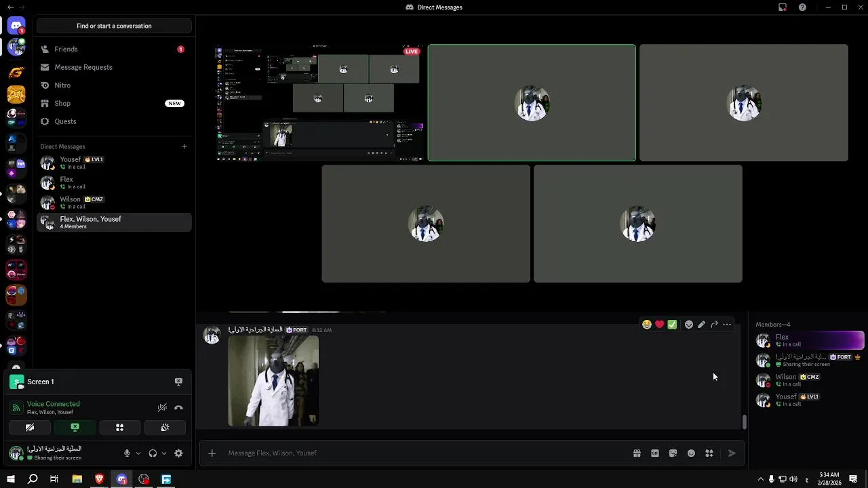Open Message Requests
The height and width of the screenshot is (488, 868).
click(x=114, y=67)
